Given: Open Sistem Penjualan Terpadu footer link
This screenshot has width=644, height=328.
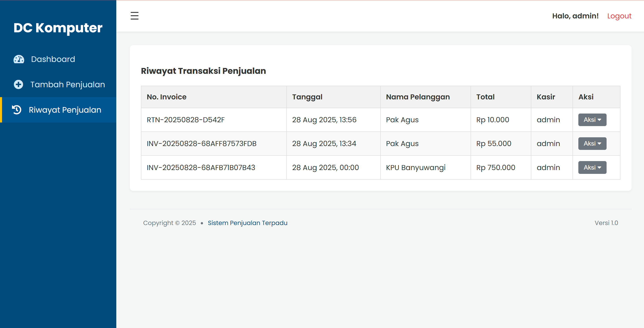Looking at the screenshot, I should point(248,223).
